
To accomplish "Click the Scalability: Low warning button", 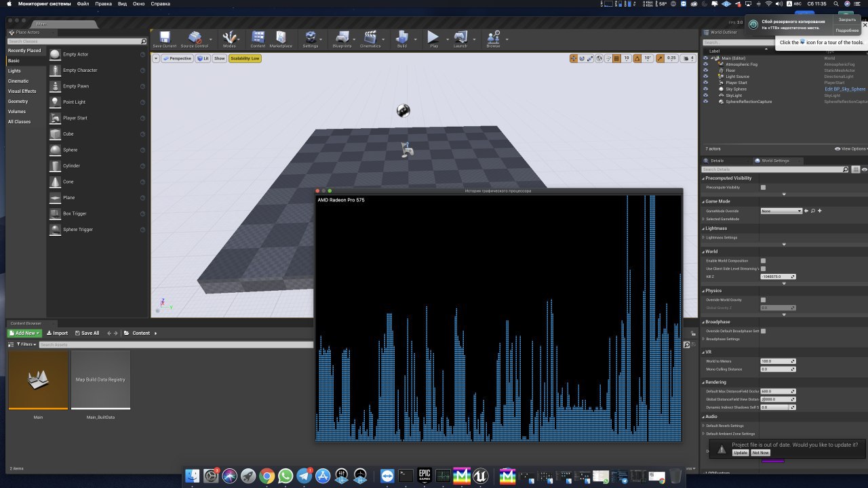I will click(x=245, y=58).
